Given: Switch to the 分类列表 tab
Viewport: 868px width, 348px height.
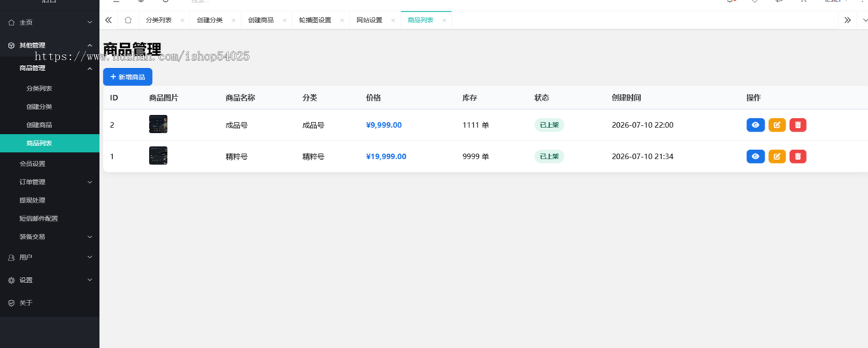Looking at the screenshot, I should click(158, 20).
